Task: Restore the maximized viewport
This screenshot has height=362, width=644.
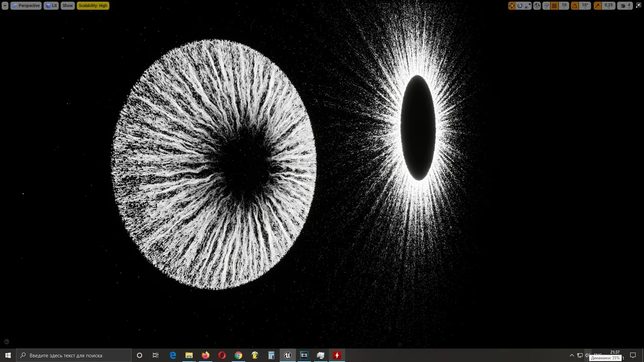Action: 639,6
